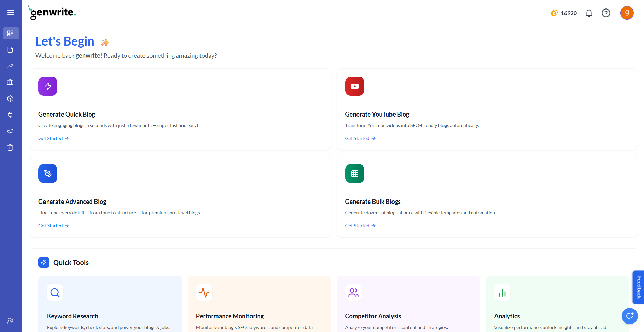Click the trending chart icon in sidebar
The width and height of the screenshot is (644, 332).
click(x=11, y=66)
